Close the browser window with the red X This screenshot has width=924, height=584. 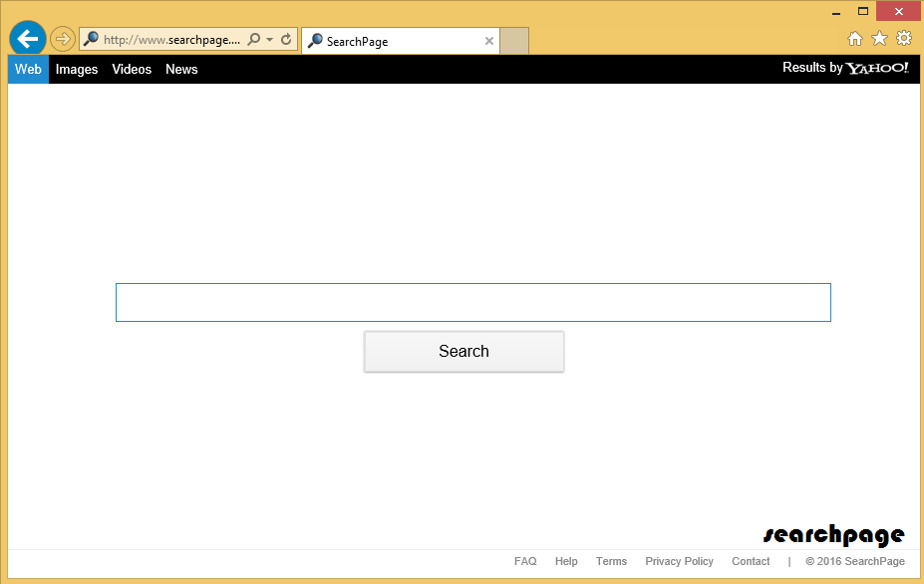(x=898, y=11)
